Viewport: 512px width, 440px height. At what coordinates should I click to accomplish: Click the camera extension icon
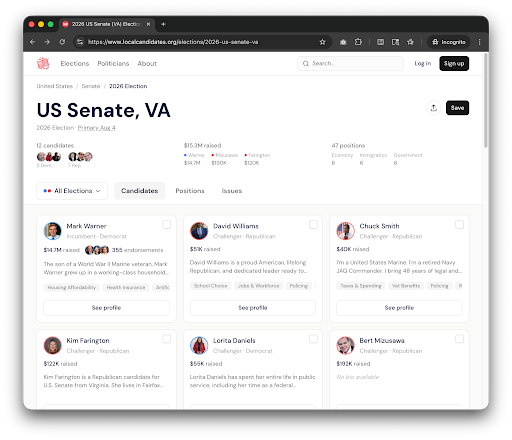343,42
